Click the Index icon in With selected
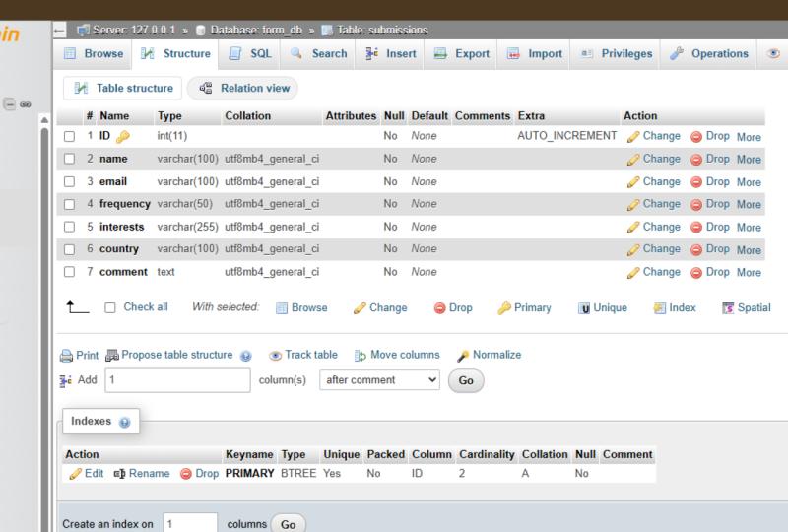 coord(659,308)
